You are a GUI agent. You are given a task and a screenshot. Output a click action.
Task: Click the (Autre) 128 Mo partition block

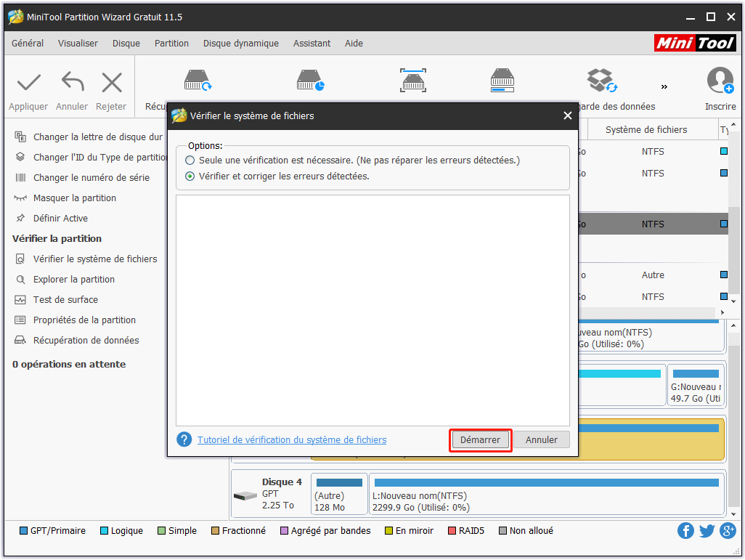pos(339,494)
